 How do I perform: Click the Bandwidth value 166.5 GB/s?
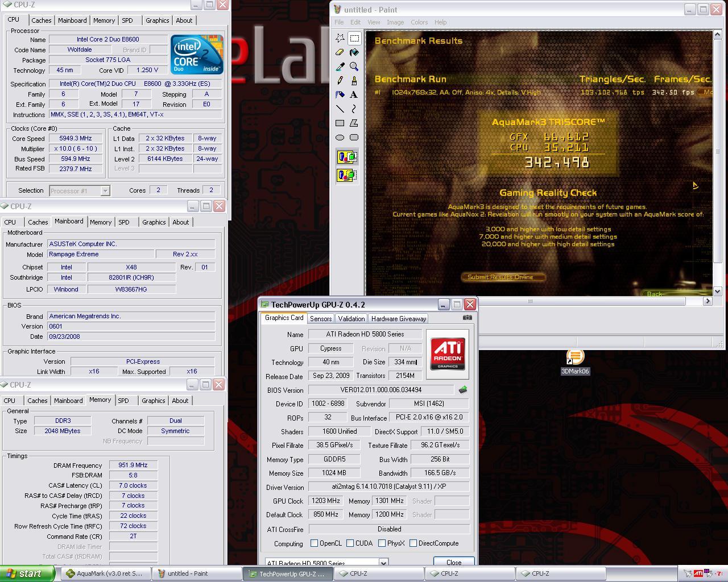click(x=440, y=473)
